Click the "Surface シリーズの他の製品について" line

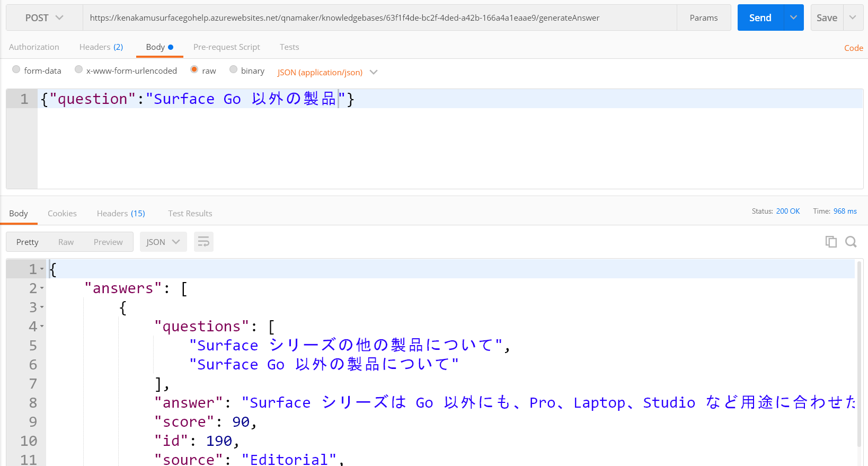click(x=350, y=346)
